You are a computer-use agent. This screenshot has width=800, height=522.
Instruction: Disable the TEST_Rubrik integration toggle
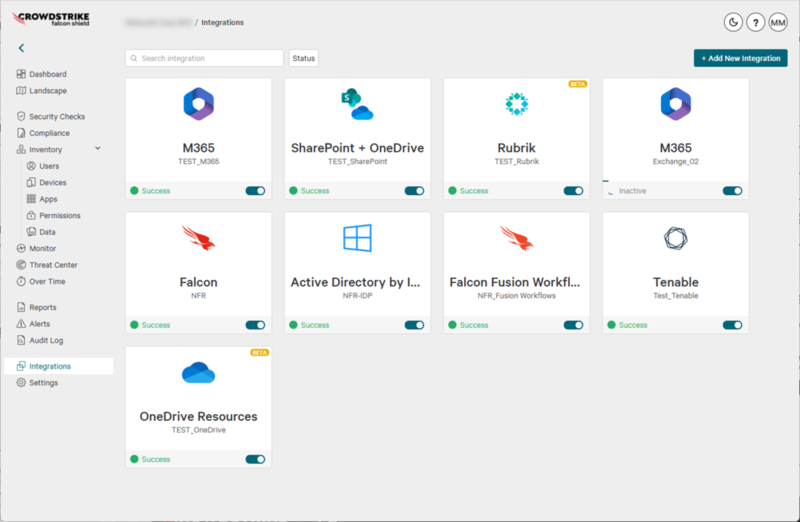pos(573,191)
